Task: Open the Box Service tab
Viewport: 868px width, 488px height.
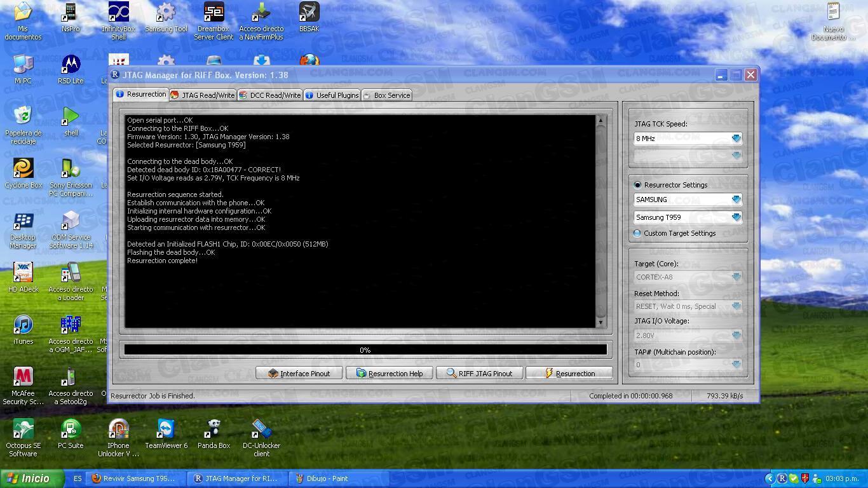Action: [x=387, y=95]
